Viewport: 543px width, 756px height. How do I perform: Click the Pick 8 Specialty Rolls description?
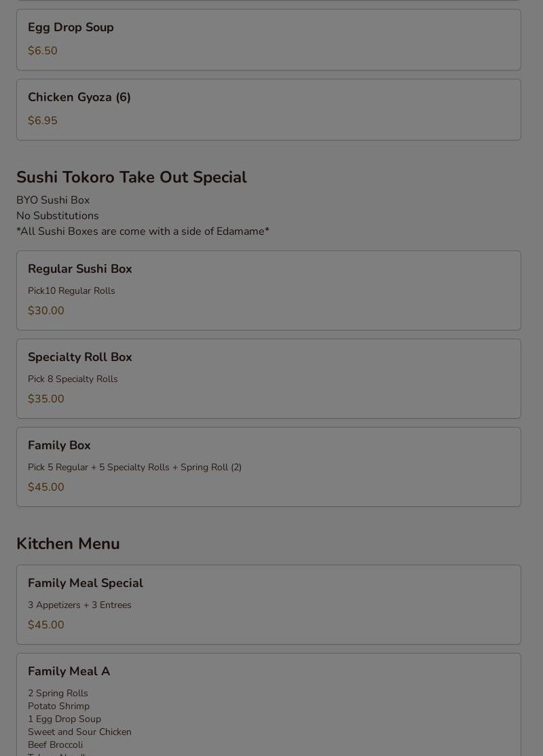pyautogui.click(x=73, y=379)
